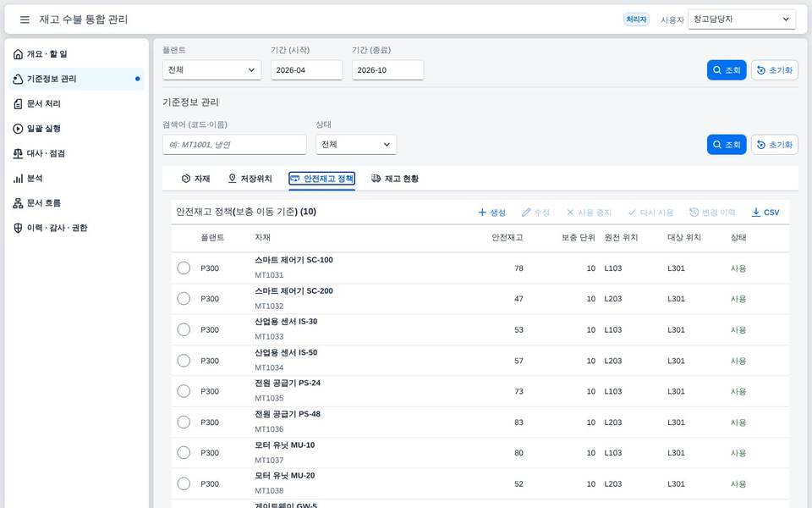Image resolution: width=812 pixels, height=508 pixels.
Task: Click the 스마트 제어기 SC-200 name
Action: pyautogui.click(x=294, y=291)
